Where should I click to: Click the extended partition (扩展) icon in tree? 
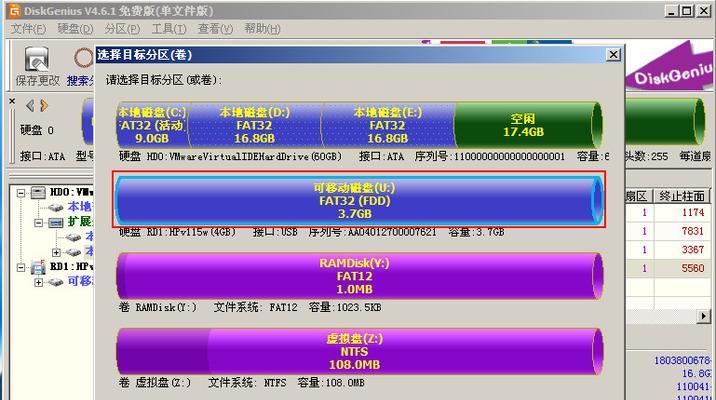pos(56,223)
